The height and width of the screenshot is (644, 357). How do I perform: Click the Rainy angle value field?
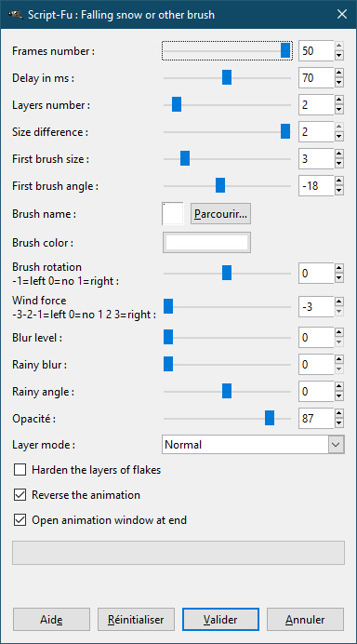[x=316, y=392]
